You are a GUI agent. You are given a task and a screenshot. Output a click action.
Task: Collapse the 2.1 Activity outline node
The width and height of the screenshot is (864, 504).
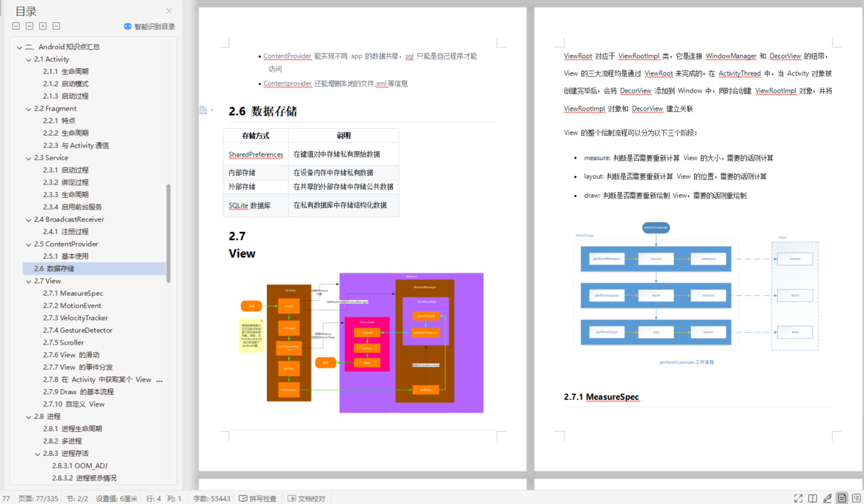(x=29, y=60)
